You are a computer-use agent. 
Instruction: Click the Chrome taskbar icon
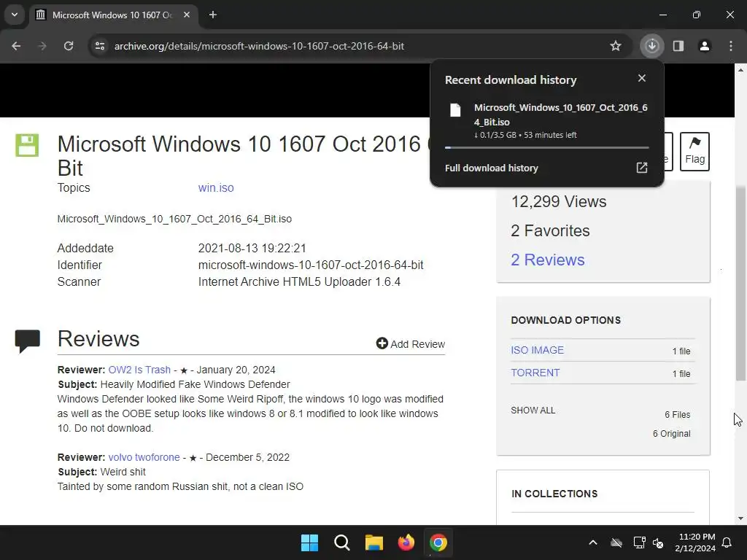tap(438, 542)
